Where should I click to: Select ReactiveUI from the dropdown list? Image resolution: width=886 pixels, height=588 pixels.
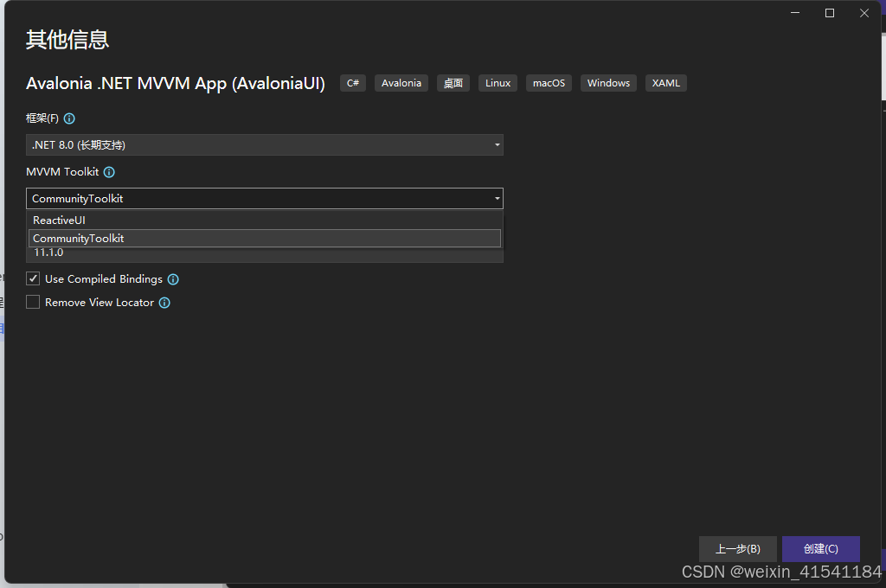(x=265, y=220)
